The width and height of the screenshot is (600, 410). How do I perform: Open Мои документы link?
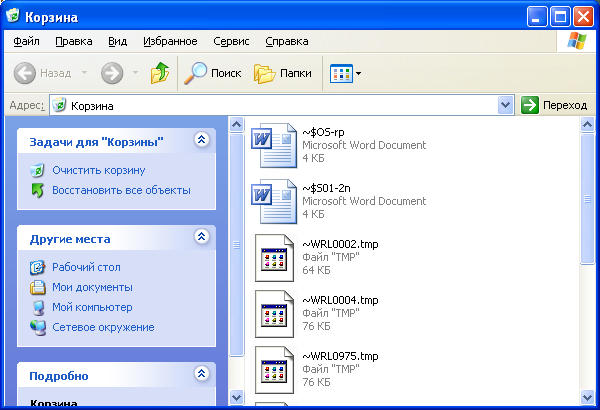(92, 287)
